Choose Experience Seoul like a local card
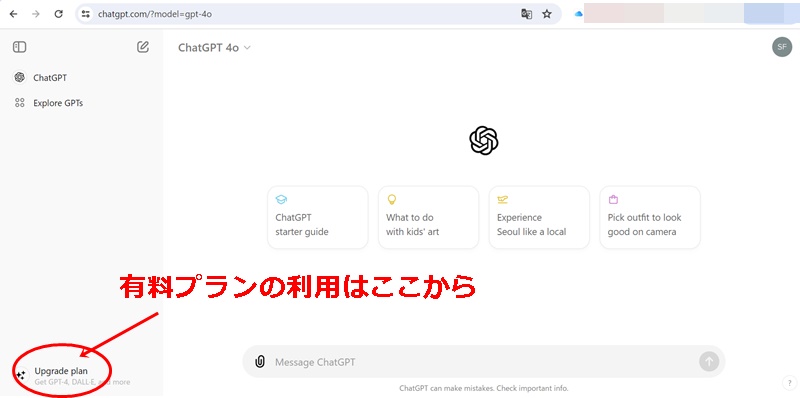 pos(539,217)
